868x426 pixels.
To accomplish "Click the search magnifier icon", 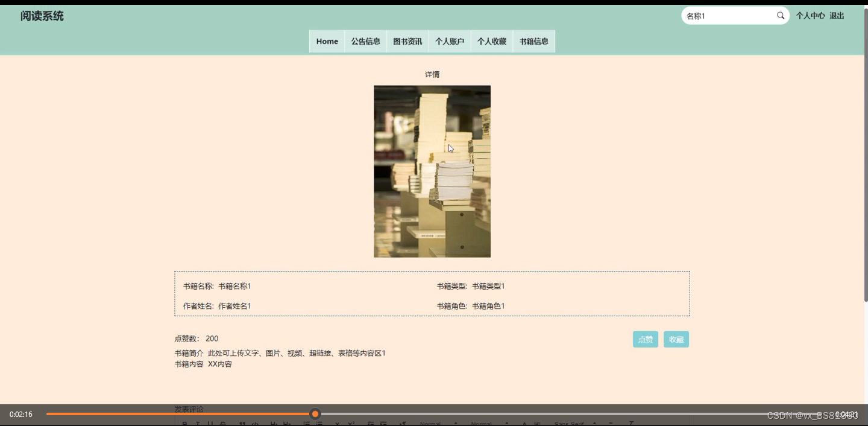I will 781,16.
